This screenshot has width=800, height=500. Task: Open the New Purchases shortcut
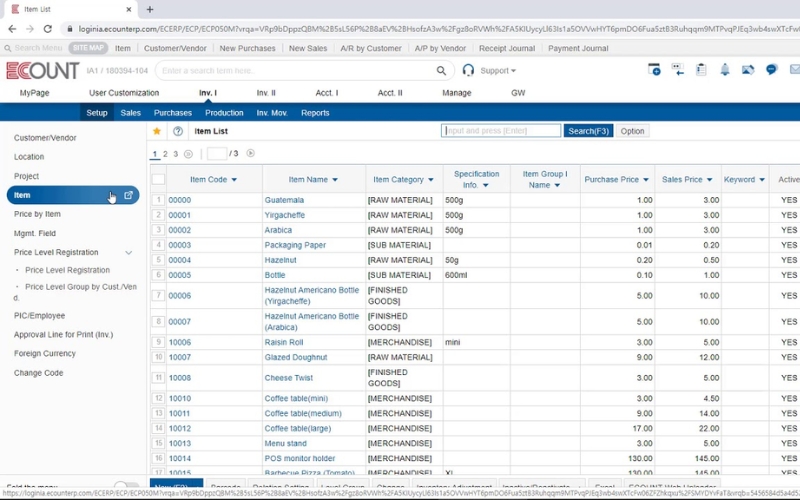247,48
